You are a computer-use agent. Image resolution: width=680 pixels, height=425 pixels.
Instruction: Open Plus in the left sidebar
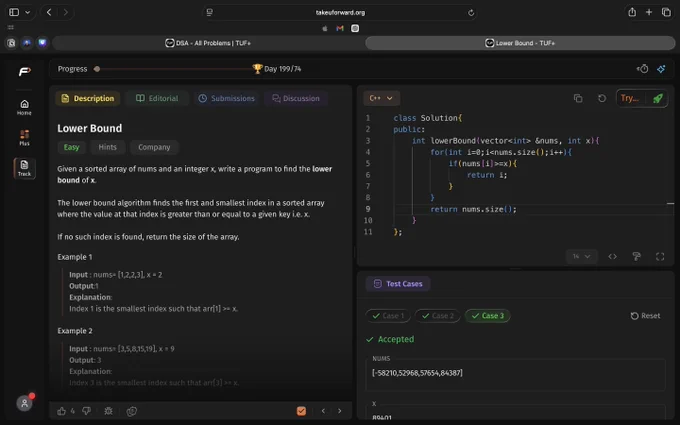click(x=24, y=137)
